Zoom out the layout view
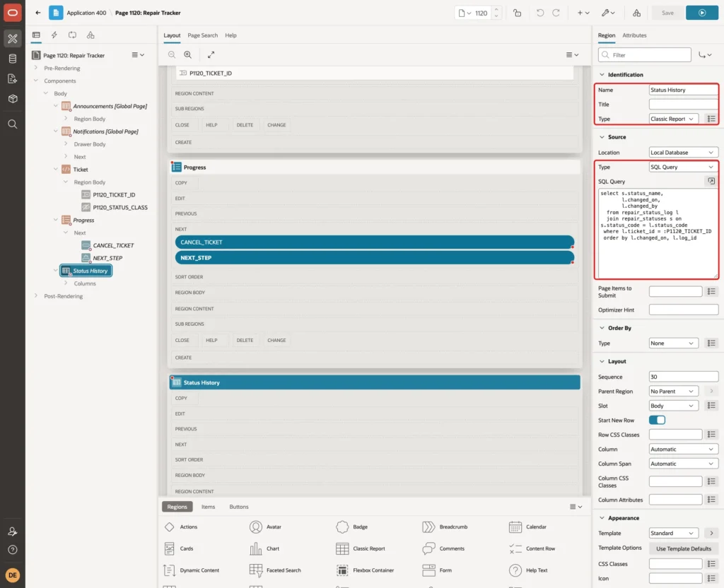The image size is (724, 588). [172, 55]
